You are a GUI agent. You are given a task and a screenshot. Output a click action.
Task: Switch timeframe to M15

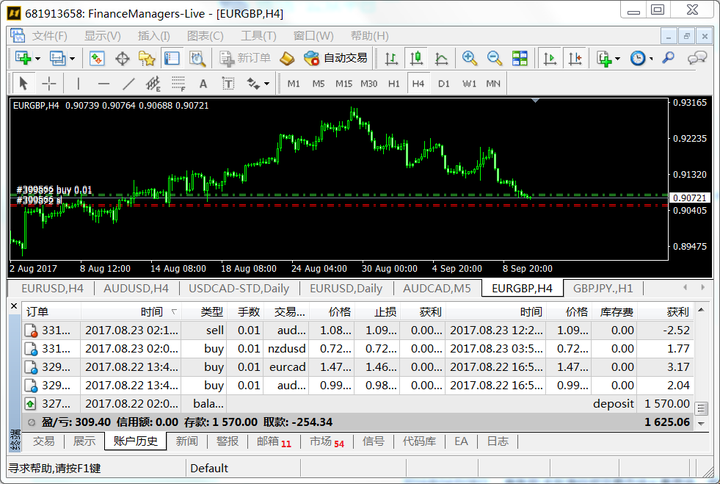[343, 84]
